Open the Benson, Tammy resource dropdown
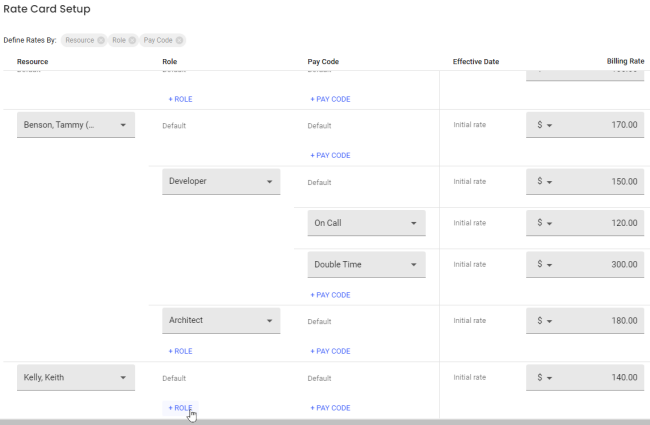650x425 pixels. 76,125
